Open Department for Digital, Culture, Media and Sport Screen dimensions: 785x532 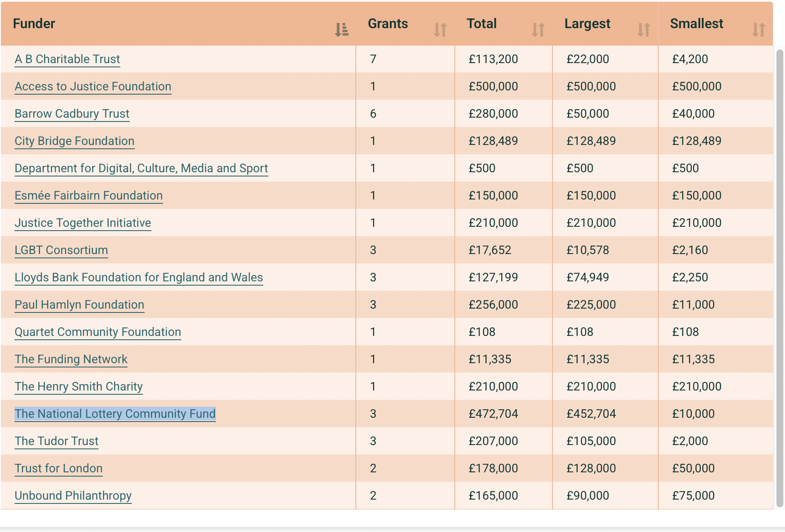(141, 168)
